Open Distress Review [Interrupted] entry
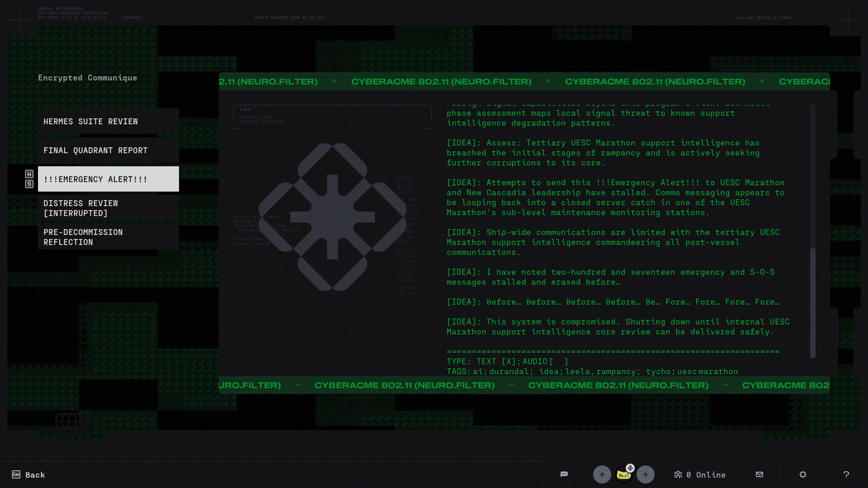This screenshot has height=488, width=868. pos(108,208)
